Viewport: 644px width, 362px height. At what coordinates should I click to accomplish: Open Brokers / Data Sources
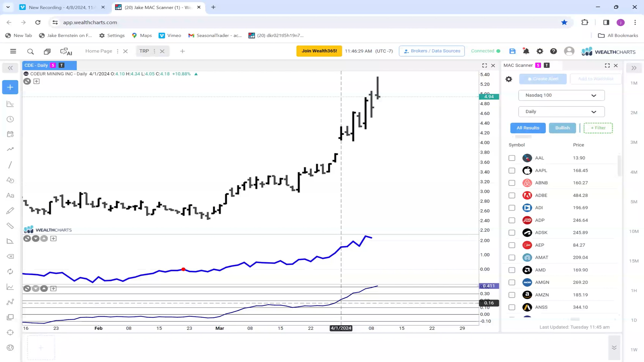tap(432, 51)
